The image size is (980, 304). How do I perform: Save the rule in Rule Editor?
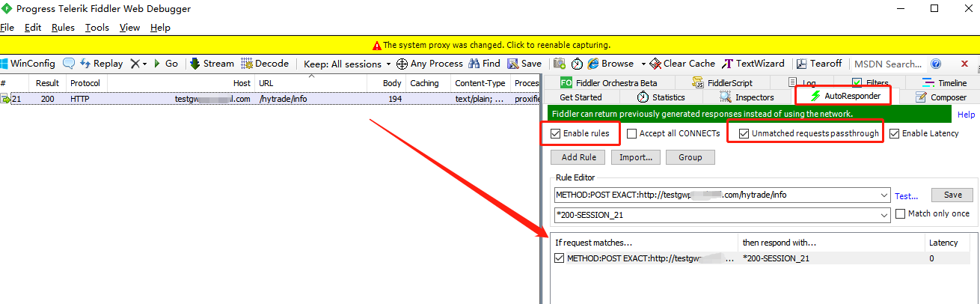[x=952, y=195]
